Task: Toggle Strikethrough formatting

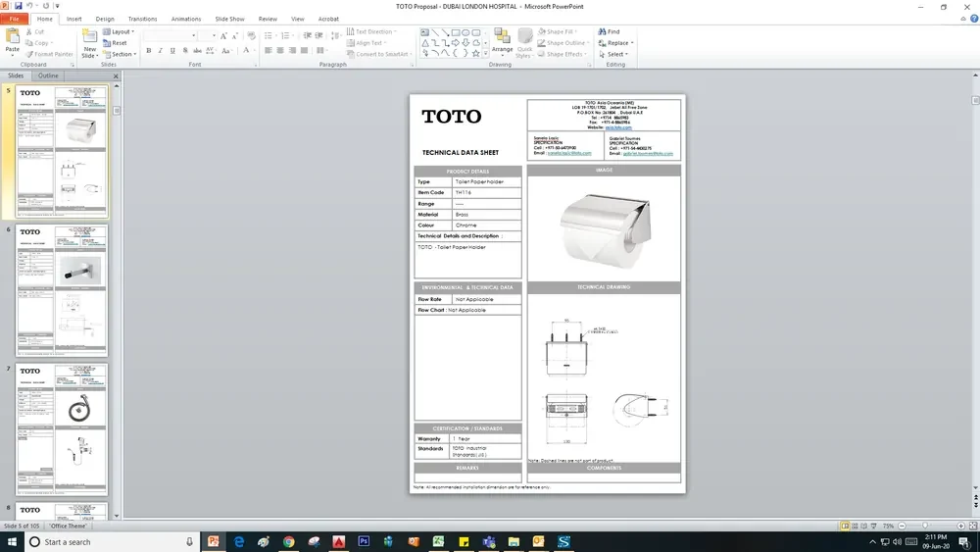Action: pos(197,51)
